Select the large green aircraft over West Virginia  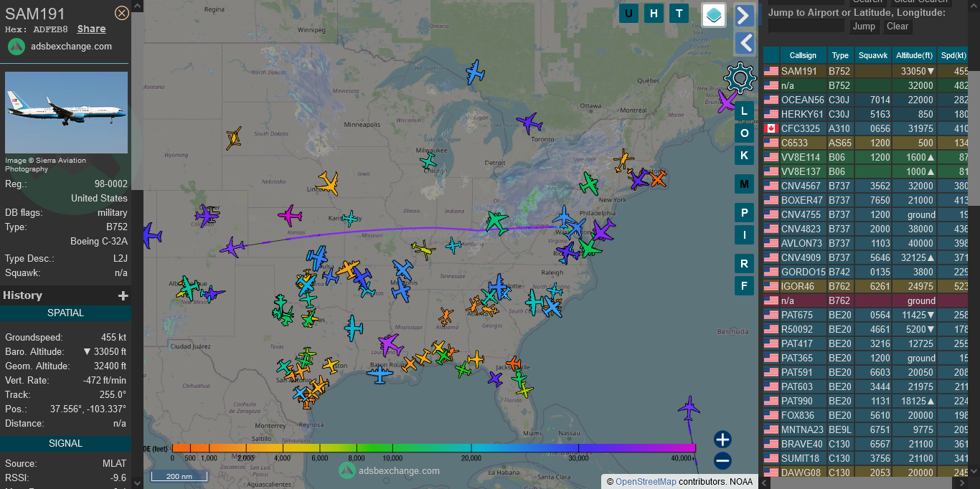(496, 222)
